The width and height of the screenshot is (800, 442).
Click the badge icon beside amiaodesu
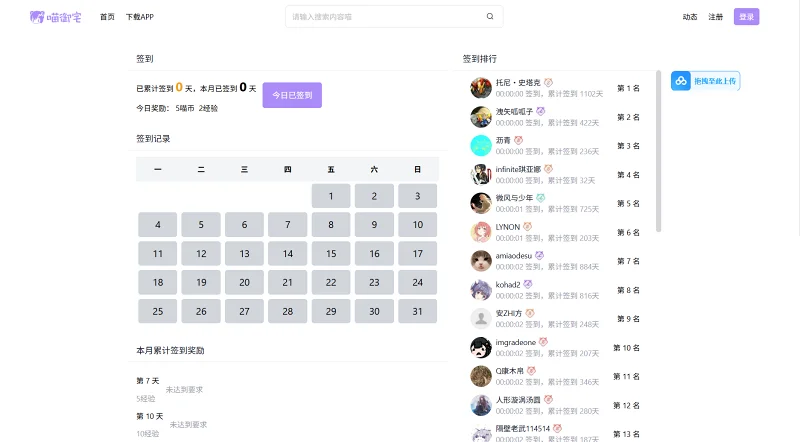pos(539,255)
